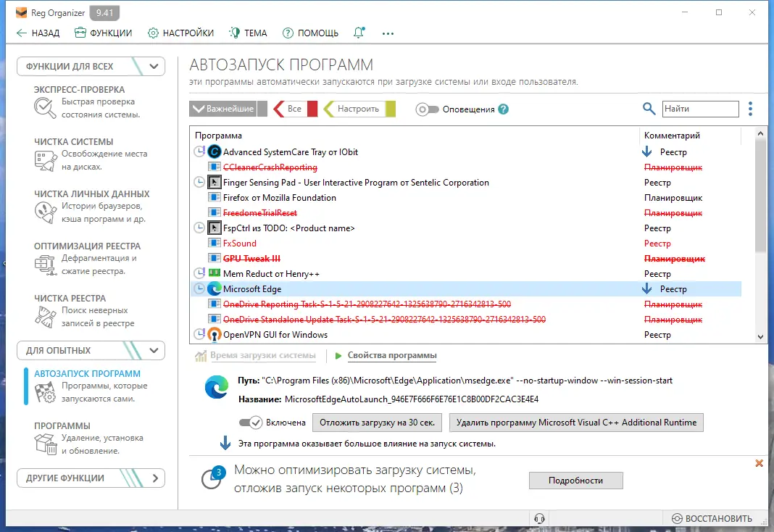Click the clock icon beside FspCtrl

(199, 228)
